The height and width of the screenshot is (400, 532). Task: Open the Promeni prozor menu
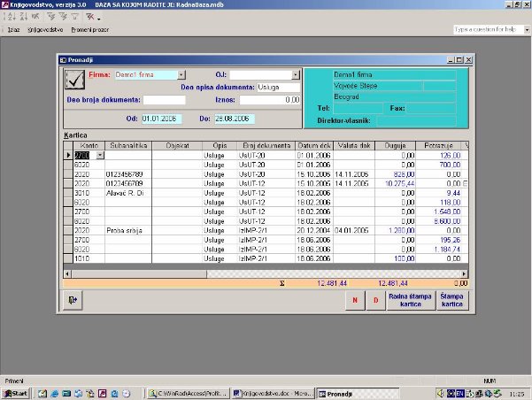[x=90, y=29]
